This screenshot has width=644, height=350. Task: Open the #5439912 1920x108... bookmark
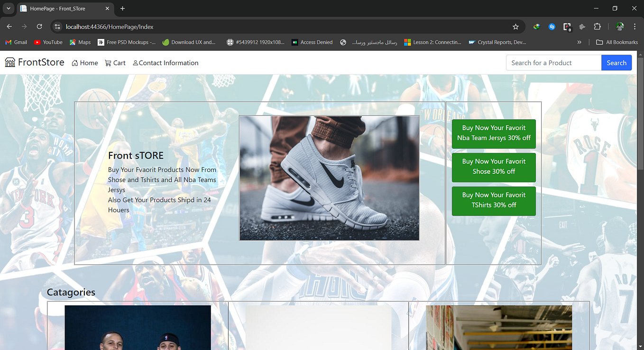click(x=256, y=42)
